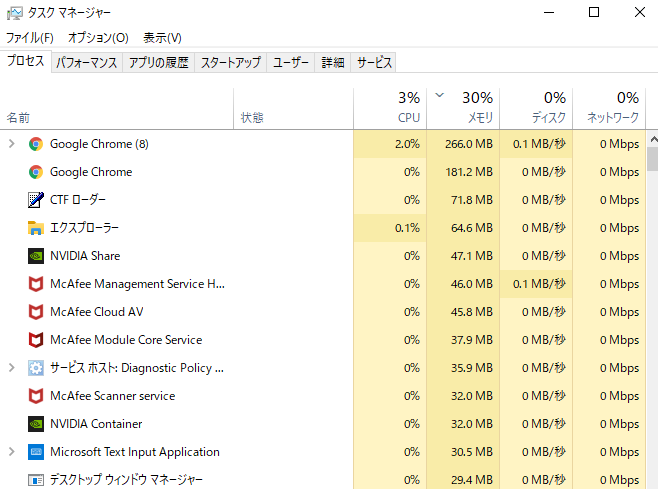Open the 表示(V) menu
Viewport: 658px width, 489px height.
(x=162, y=38)
